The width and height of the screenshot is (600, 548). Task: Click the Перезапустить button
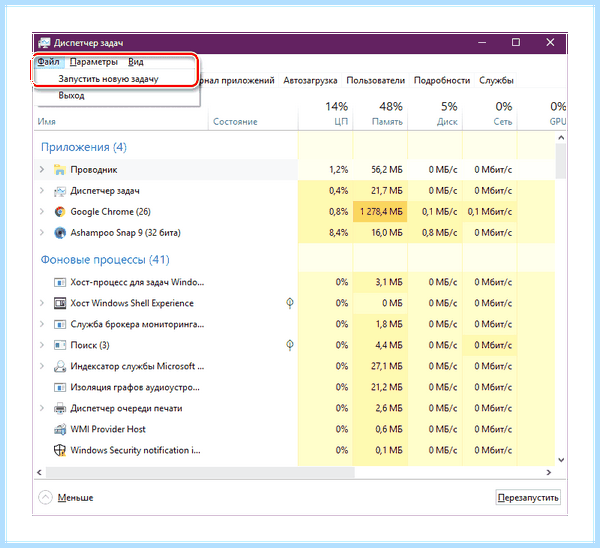528,497
